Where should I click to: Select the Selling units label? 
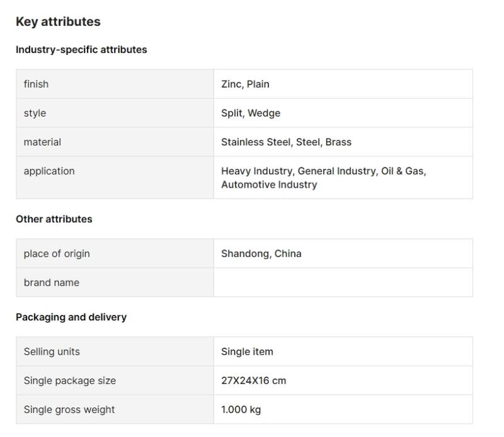52,352
